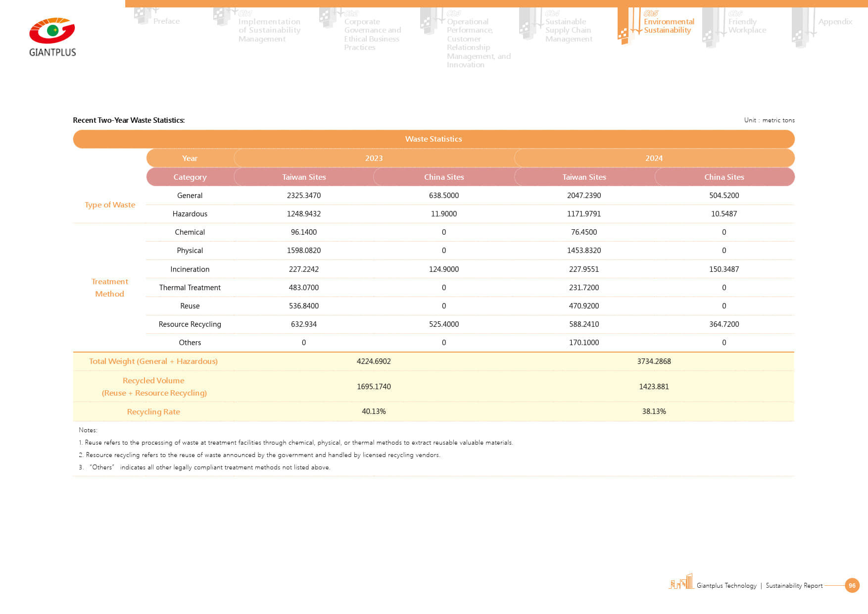The width and height of the screenshot is (868, 614).
Task: Go to Corporate Governance and Ethical Business Practices
Action: (x=372, y=35)
